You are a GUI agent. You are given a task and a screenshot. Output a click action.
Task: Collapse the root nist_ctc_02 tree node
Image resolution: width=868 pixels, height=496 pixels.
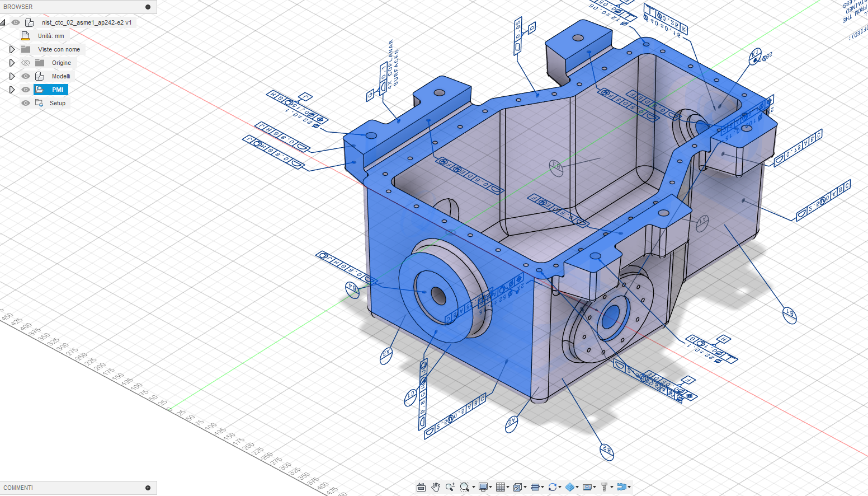tap(3, 22)
